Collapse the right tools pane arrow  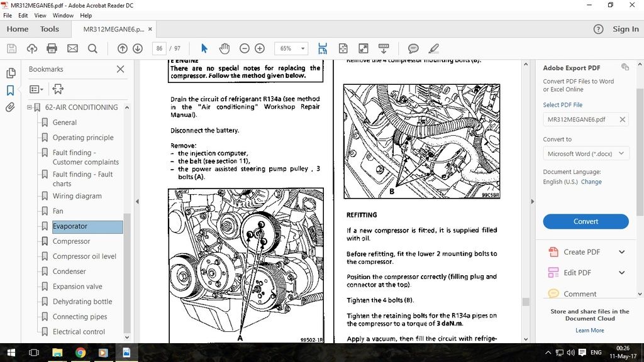pyautogui.click(x=532, y=202)
